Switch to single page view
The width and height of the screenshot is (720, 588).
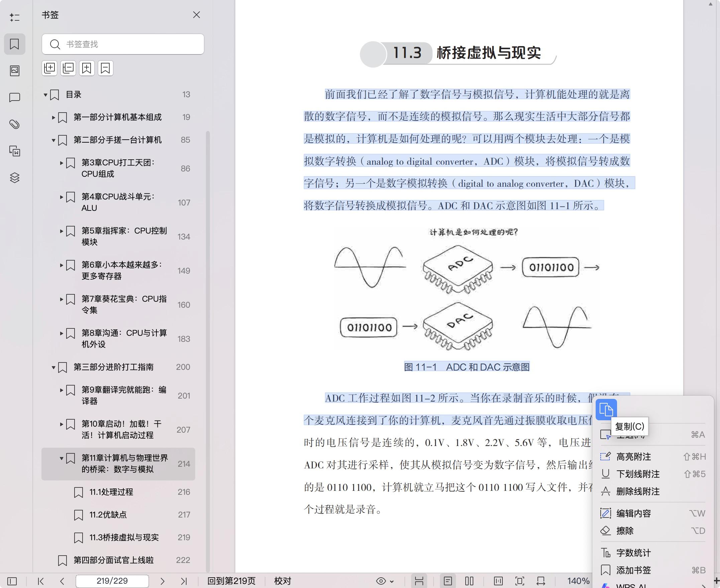(x=448, y=581)
